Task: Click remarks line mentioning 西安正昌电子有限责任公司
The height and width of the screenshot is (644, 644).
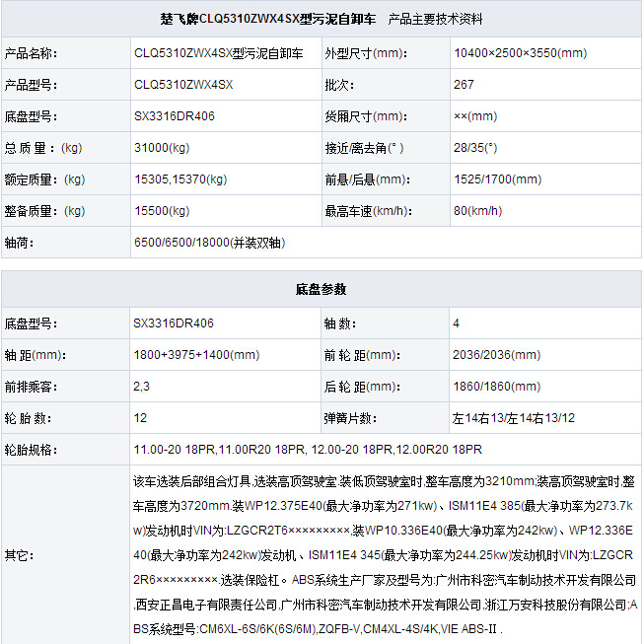Action: 386,605
